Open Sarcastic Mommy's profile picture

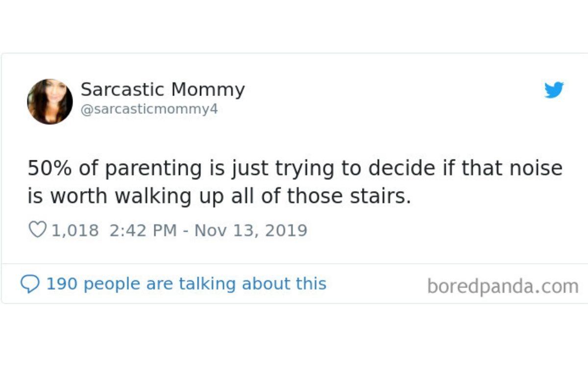tap(49, 101)
